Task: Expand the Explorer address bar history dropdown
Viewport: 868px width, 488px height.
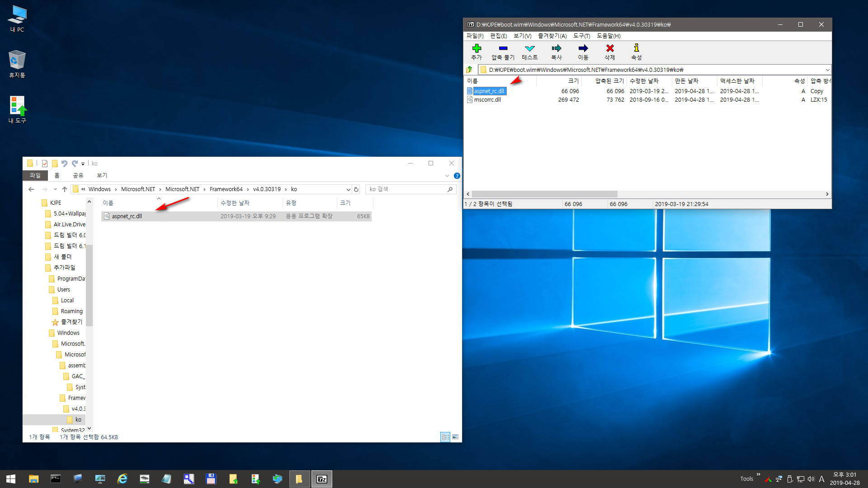Action: point(348,189)
